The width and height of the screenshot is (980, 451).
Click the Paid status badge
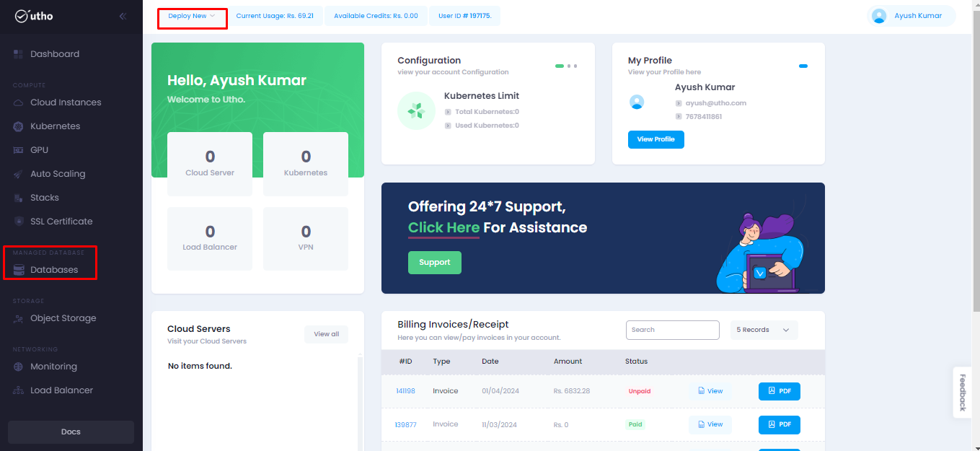point(635,424)
